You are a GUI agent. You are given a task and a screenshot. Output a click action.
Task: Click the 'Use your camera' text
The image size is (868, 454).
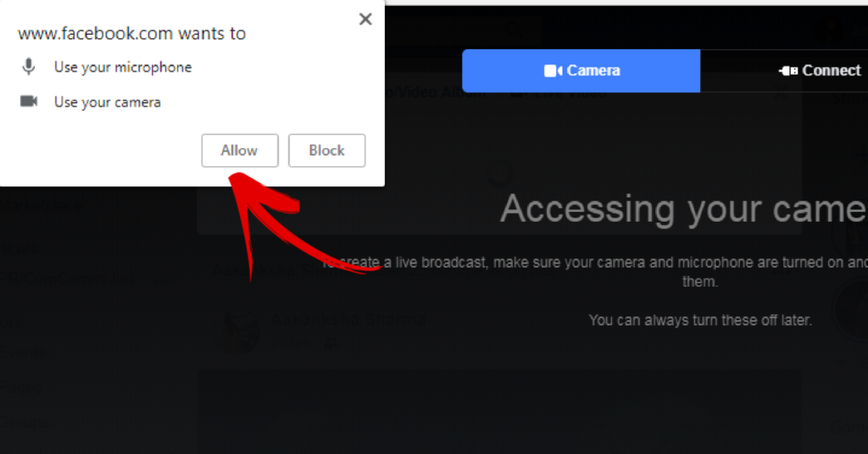(108, 102)
